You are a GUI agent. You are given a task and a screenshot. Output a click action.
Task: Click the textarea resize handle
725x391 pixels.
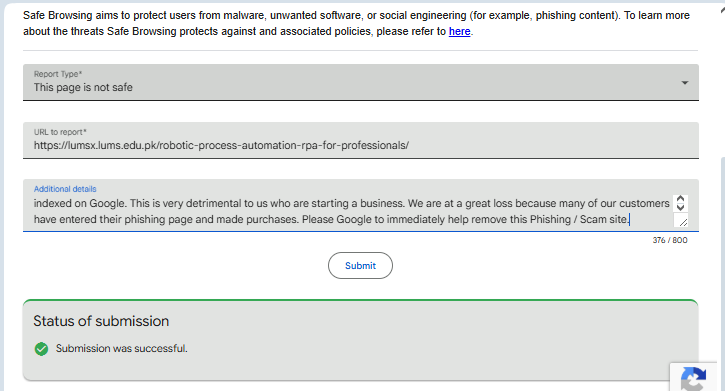click(x=682, y=222)
